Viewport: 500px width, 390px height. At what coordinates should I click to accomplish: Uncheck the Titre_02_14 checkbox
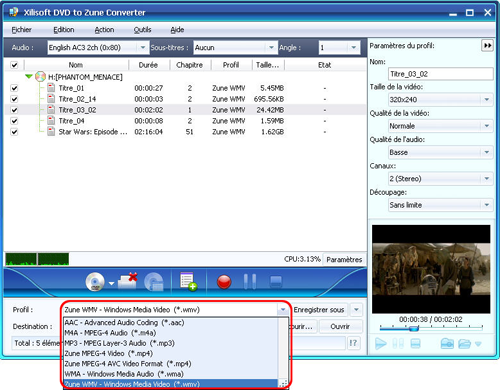(14, 99)
